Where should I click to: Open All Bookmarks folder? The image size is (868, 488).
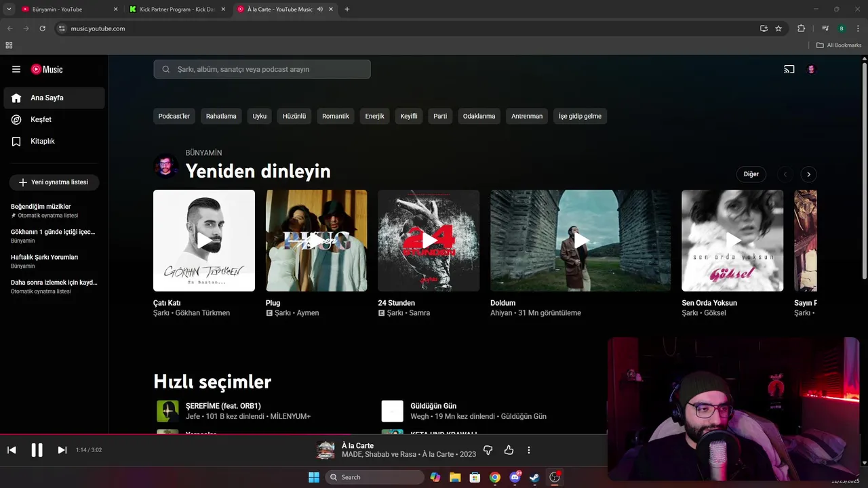(839, 45)
